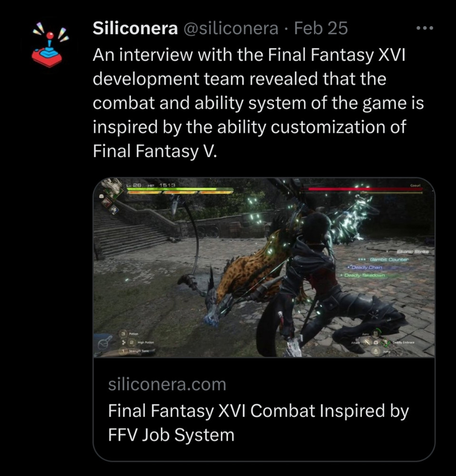This screenshot has width=456, height=476.
Task: Click the Attack sword icon in HUD
Action: coord(367,342)
